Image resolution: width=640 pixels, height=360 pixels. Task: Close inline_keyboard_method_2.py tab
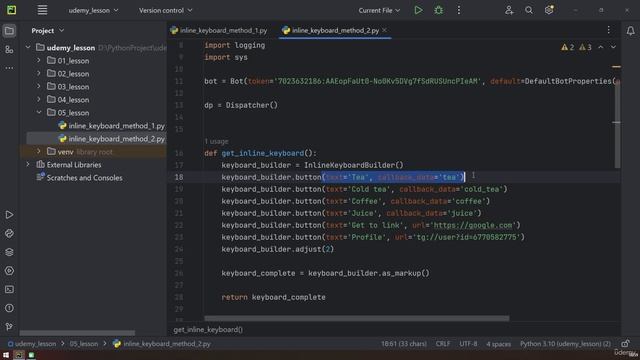coord(384,30)
